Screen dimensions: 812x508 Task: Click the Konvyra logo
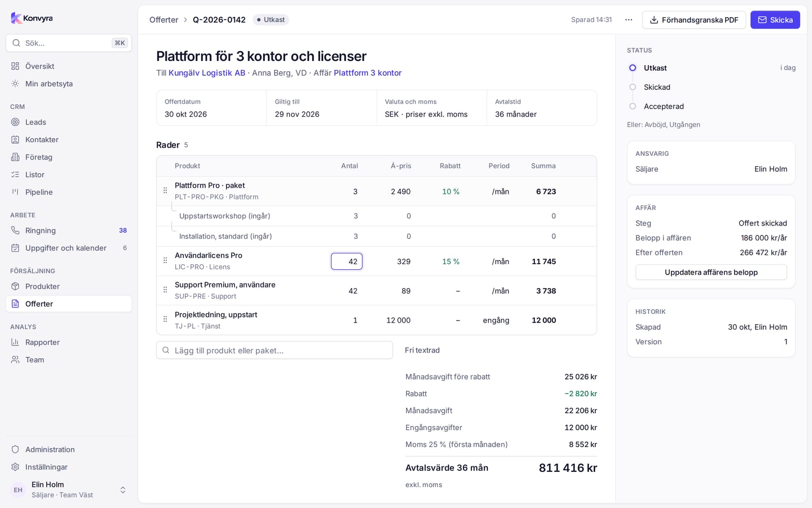coord(31,18)
